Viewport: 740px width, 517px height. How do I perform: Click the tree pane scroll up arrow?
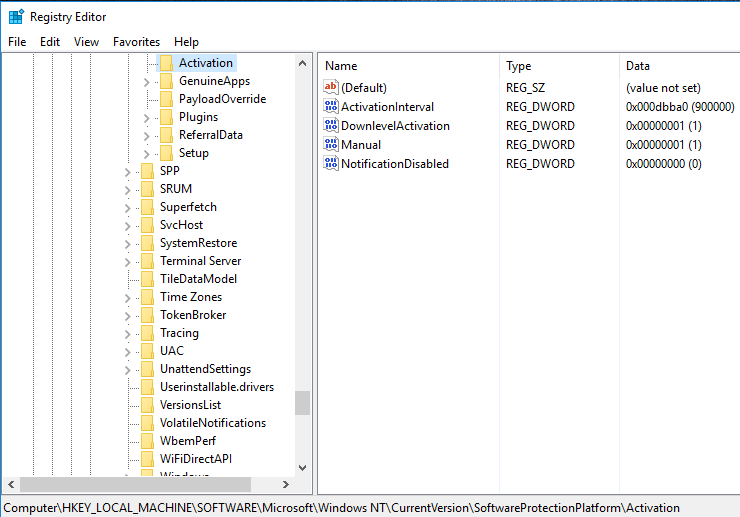pyautogui.click(x=303, y=63)
